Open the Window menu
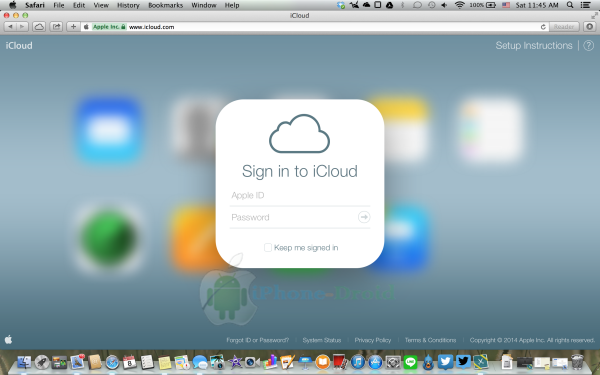The image size is (600, 375). pyautogui.click(x=204, y=5)
